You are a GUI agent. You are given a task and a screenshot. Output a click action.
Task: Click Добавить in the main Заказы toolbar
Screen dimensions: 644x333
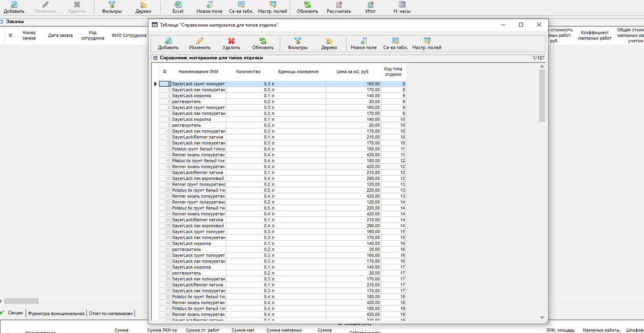14,8
